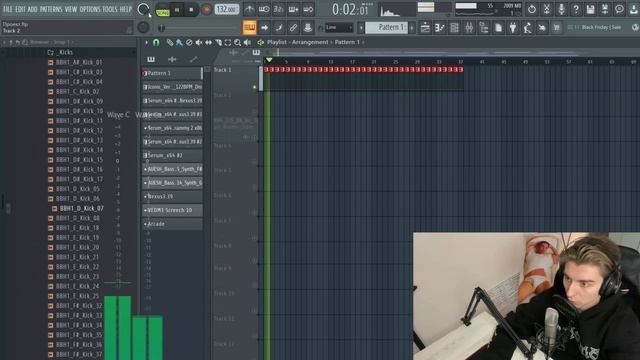Toggle the playlist magnet snap icon

[156, 42]
